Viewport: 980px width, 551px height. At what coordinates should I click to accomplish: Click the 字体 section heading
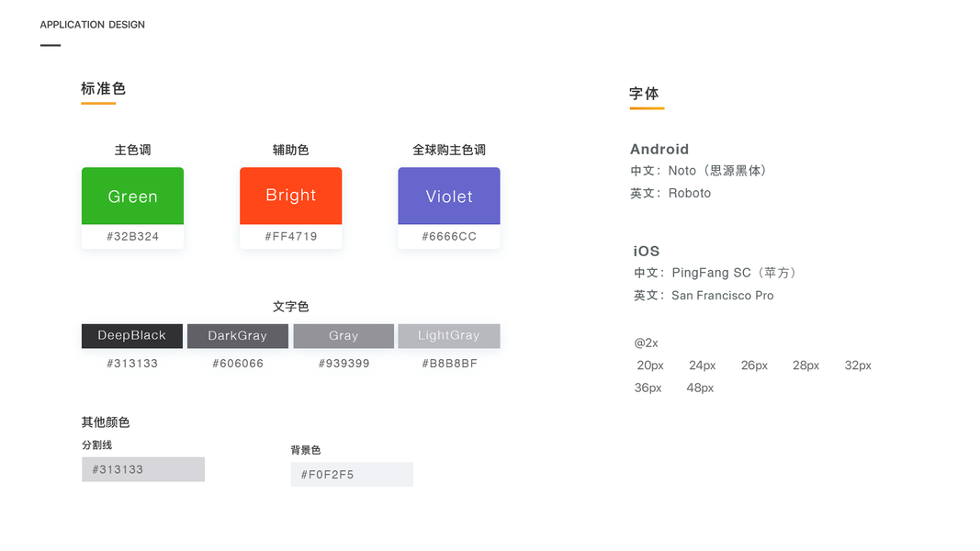click(644, 94)
